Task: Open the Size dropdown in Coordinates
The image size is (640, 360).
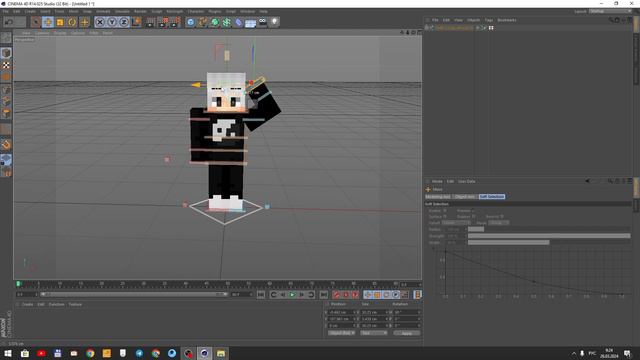Action: pos(374,333)
